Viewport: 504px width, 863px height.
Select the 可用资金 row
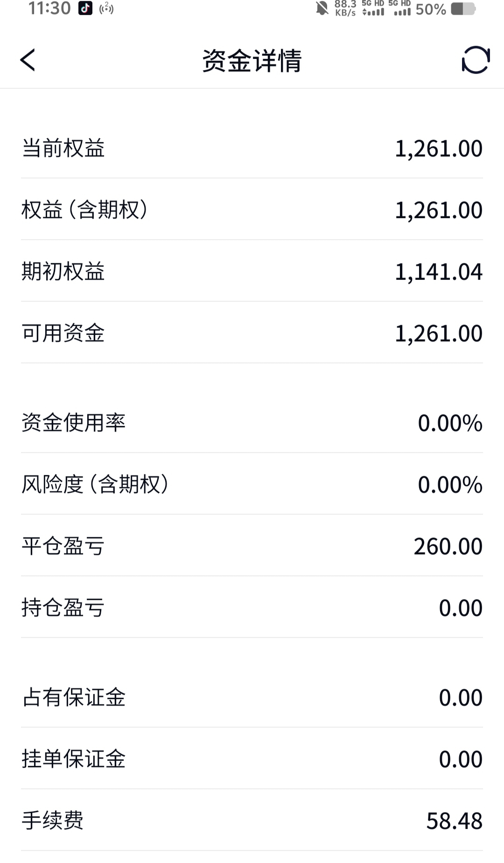(252, 333)
